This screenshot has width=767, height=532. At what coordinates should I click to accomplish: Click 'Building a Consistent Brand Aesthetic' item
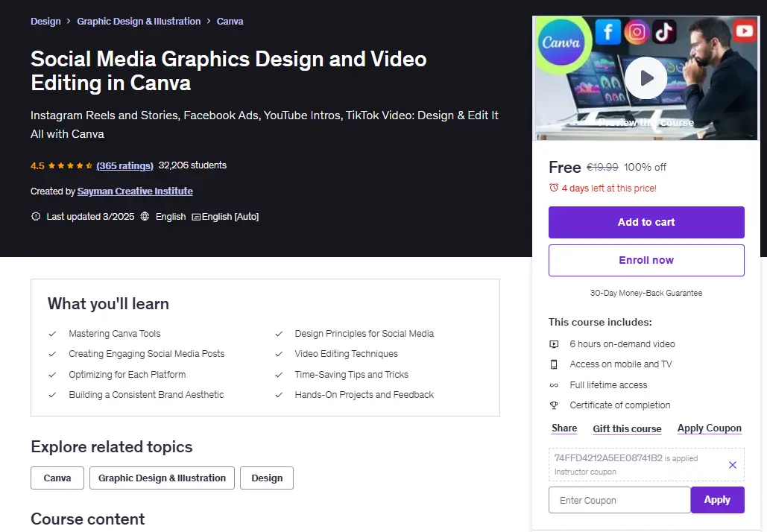146,395
